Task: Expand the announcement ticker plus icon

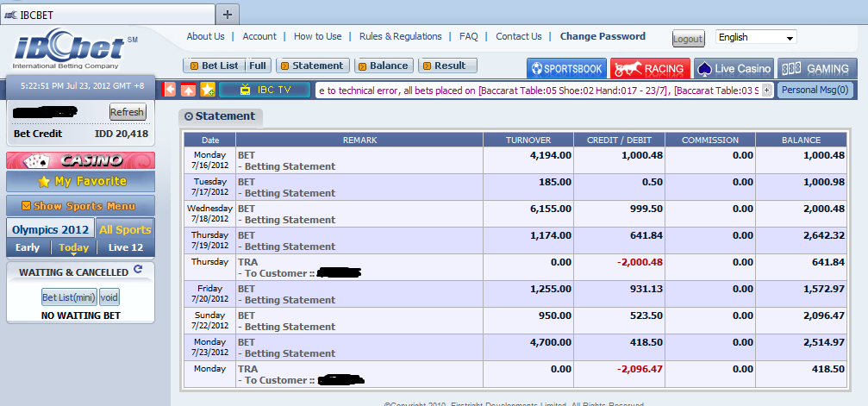Action: pos(766,90)
